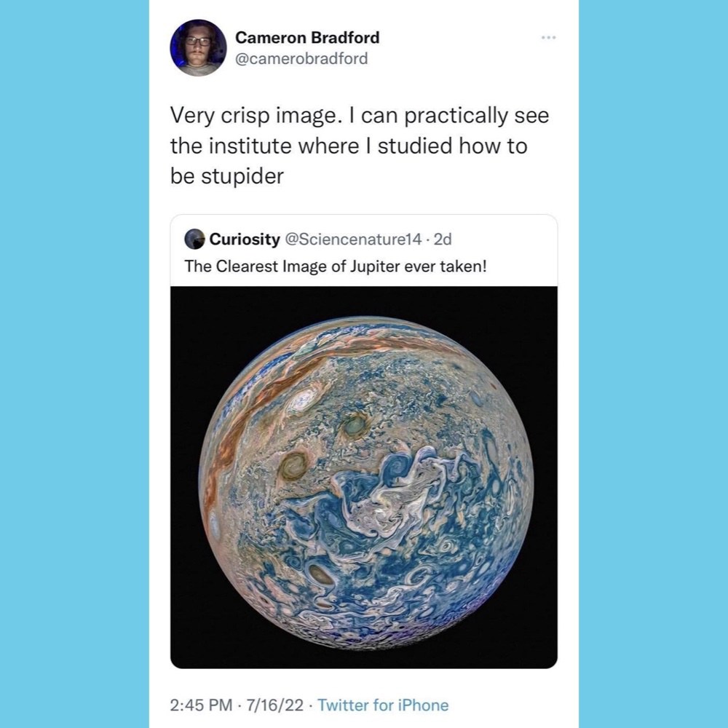Click the brown swirl storm on Jupiter's left
This screenshot has width=728, height=728.
tap(294, 464)
